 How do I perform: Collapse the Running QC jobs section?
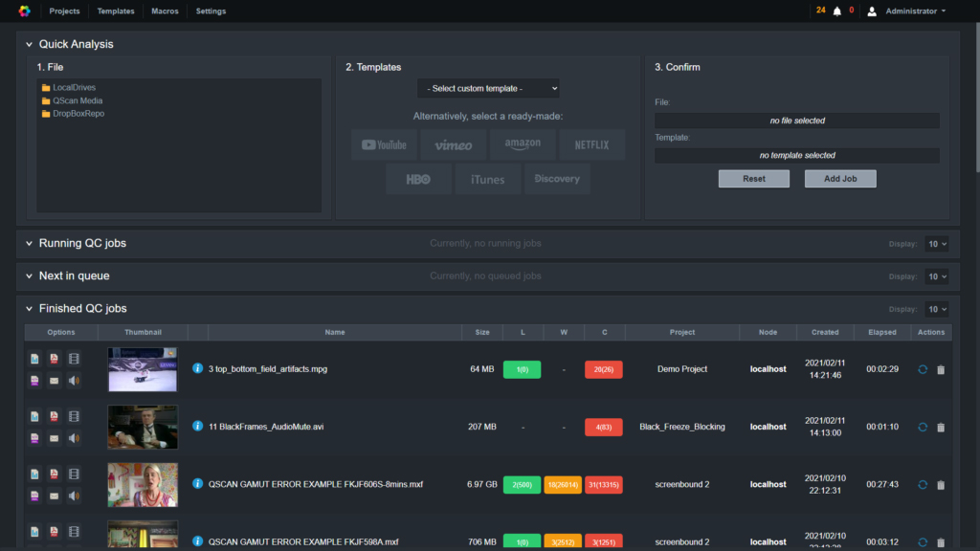pos(29,244)
